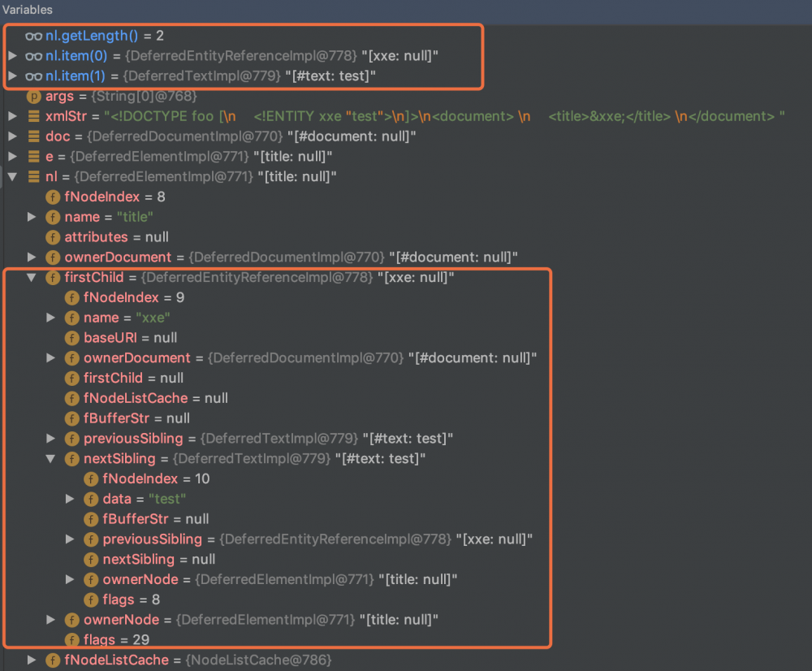Expand the name = "title" field
The width and height of the screenshot is (812, 671).
point(32,217)
